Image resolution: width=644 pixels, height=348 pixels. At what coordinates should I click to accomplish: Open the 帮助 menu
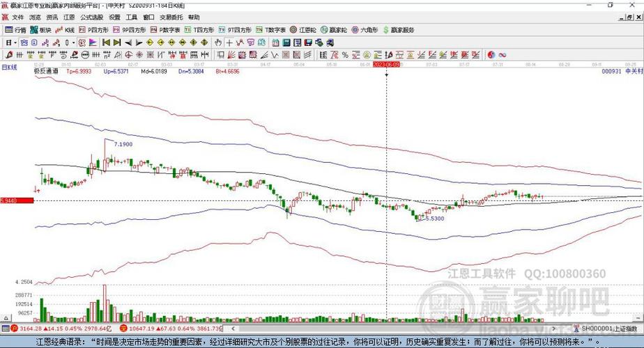tap(194, 17)
